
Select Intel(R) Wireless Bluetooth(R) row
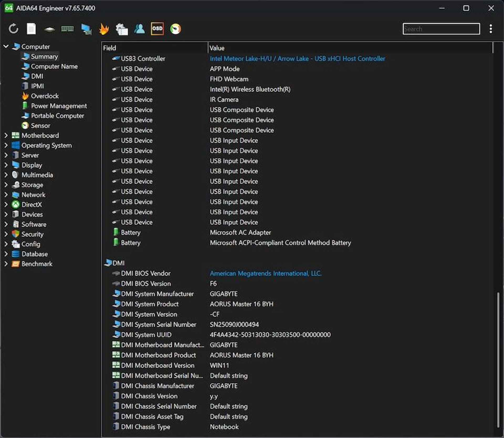coord(298,89)
